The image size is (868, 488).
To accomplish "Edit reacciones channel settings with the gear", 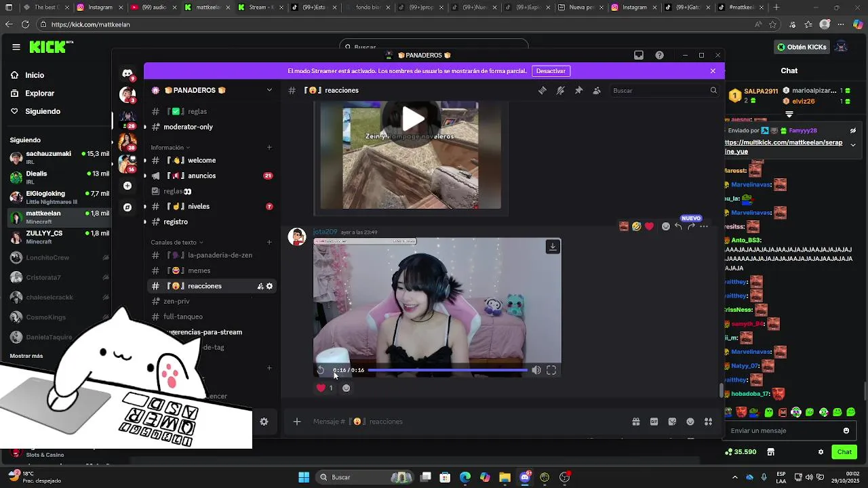I will [269, 286].
